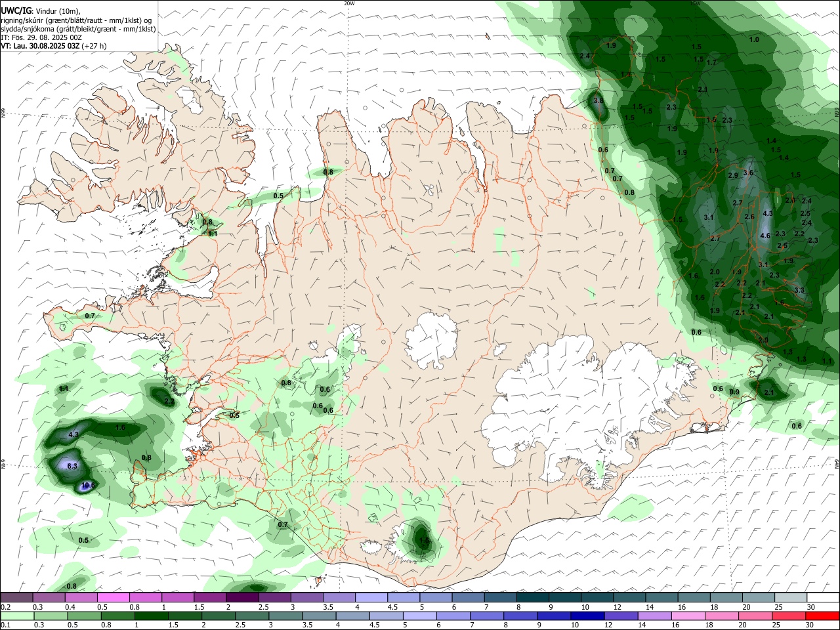Click the 1.7 value in the far northeast
This screenshot has width=840, height=630.
711,62
